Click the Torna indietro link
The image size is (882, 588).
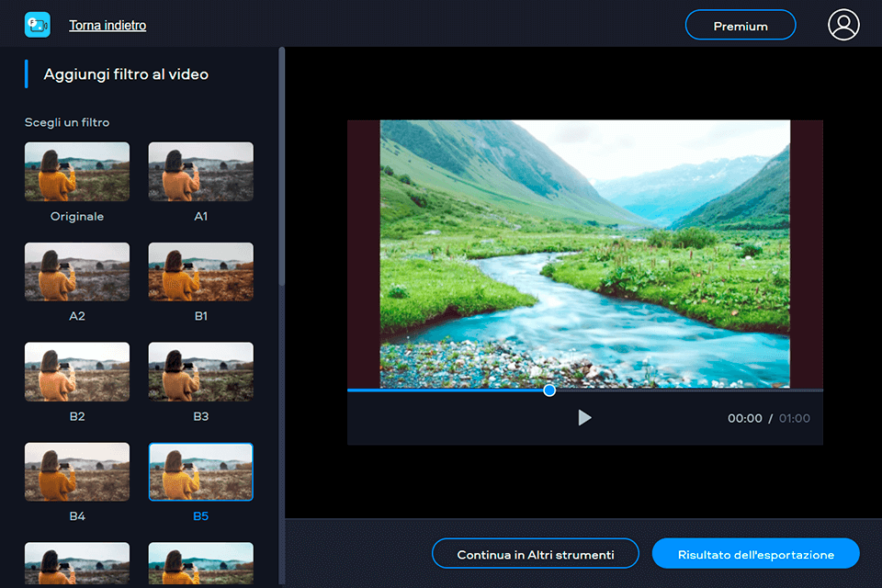(107, 25)
